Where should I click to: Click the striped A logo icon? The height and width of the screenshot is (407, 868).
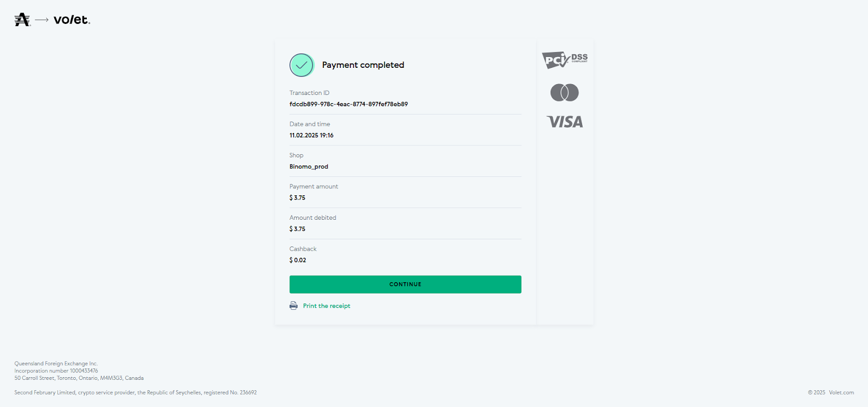22,20
